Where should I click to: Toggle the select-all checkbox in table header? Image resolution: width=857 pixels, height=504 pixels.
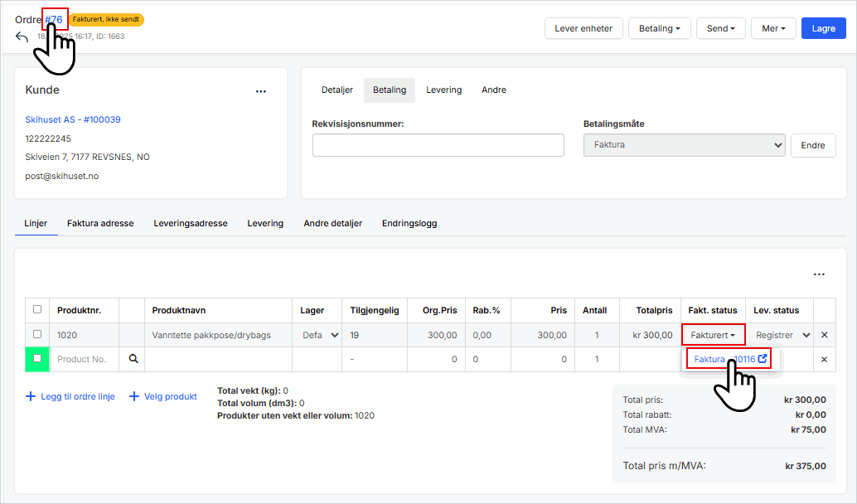[x=36, y=309]
